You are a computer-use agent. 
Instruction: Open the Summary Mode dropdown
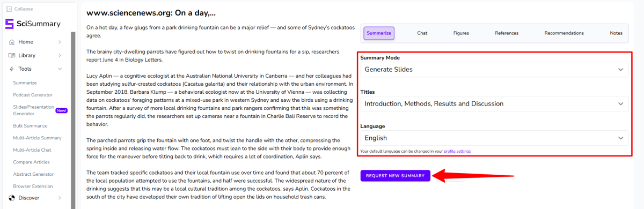tap(494, 69)
